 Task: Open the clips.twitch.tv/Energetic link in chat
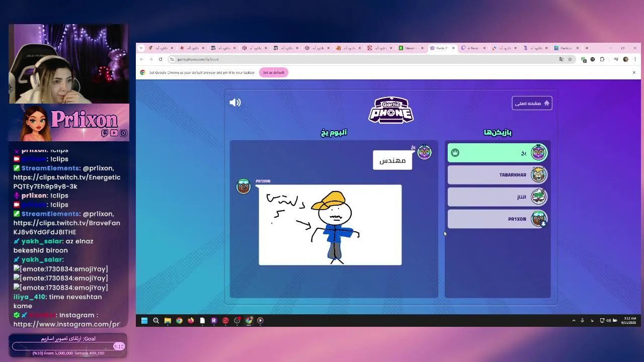(67, 182)
